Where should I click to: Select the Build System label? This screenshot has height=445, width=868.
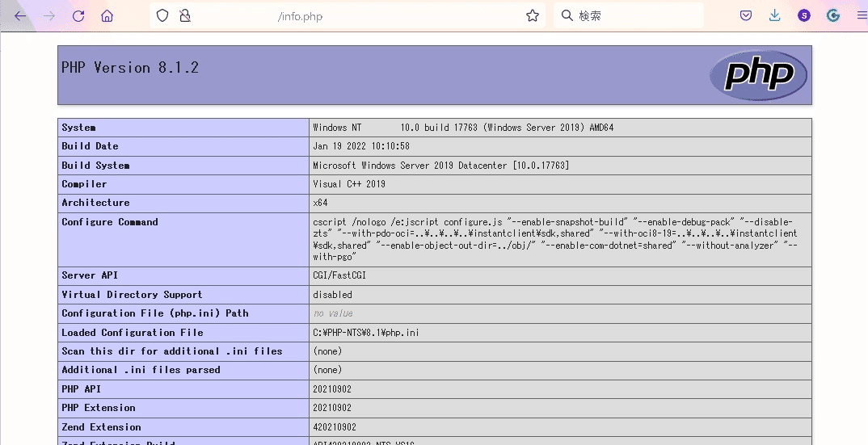pos(95,166)
